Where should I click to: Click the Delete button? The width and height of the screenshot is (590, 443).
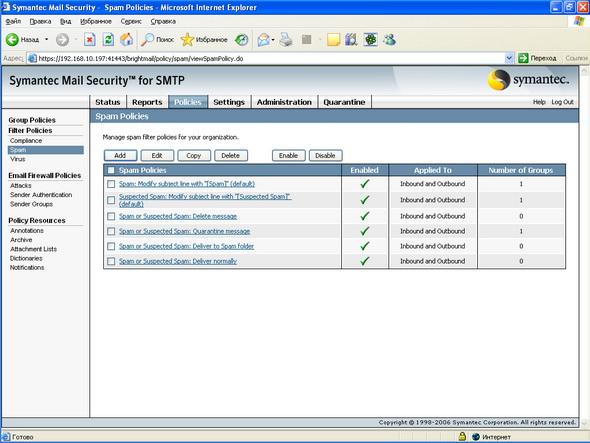(x=231, y=155)
